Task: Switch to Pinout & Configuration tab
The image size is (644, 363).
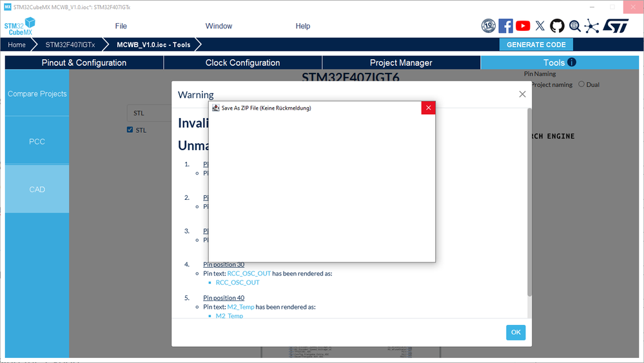Action: click(x=84, y=63)
